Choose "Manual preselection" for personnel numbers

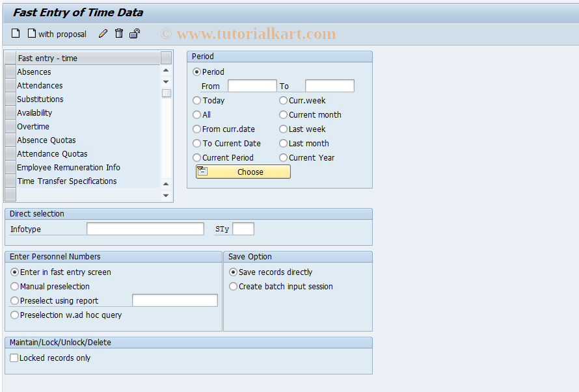14,286
